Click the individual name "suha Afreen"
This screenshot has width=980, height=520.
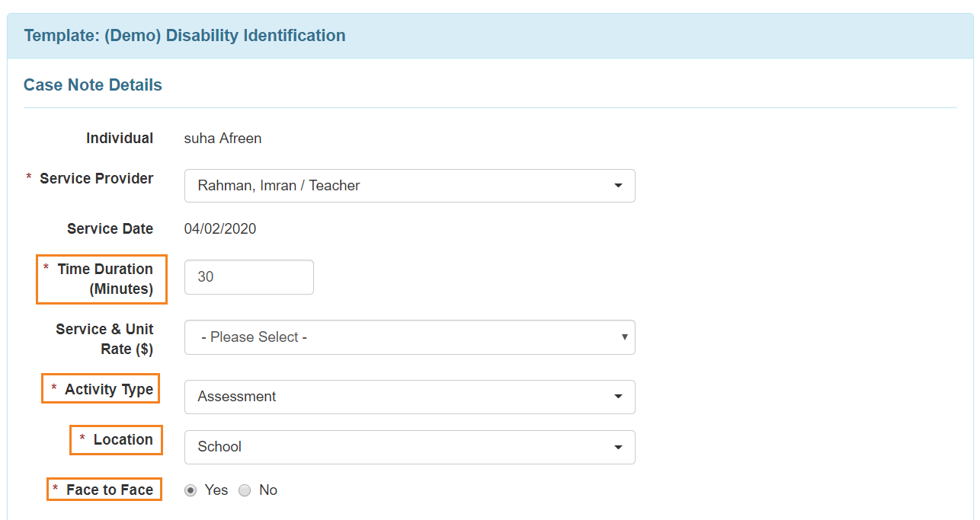click(x=223, y=139)
